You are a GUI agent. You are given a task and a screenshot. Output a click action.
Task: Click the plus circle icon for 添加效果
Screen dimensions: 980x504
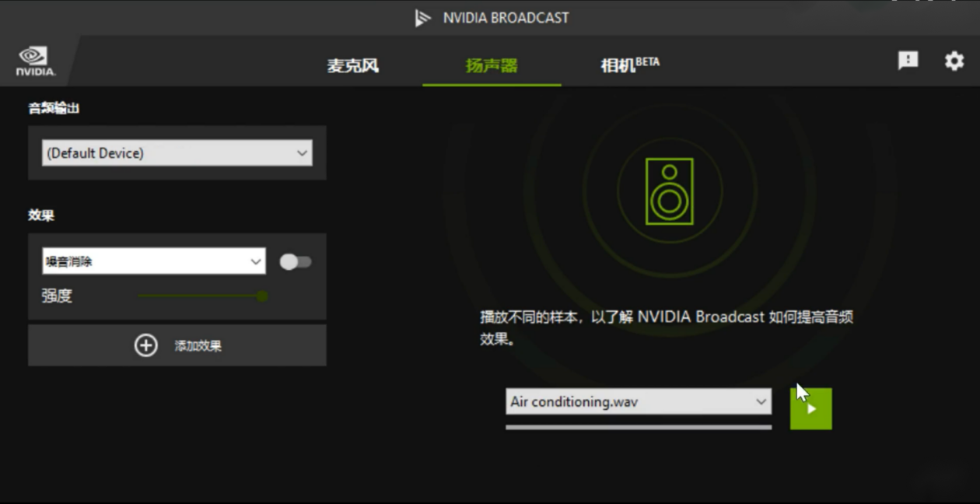[146, 345]
